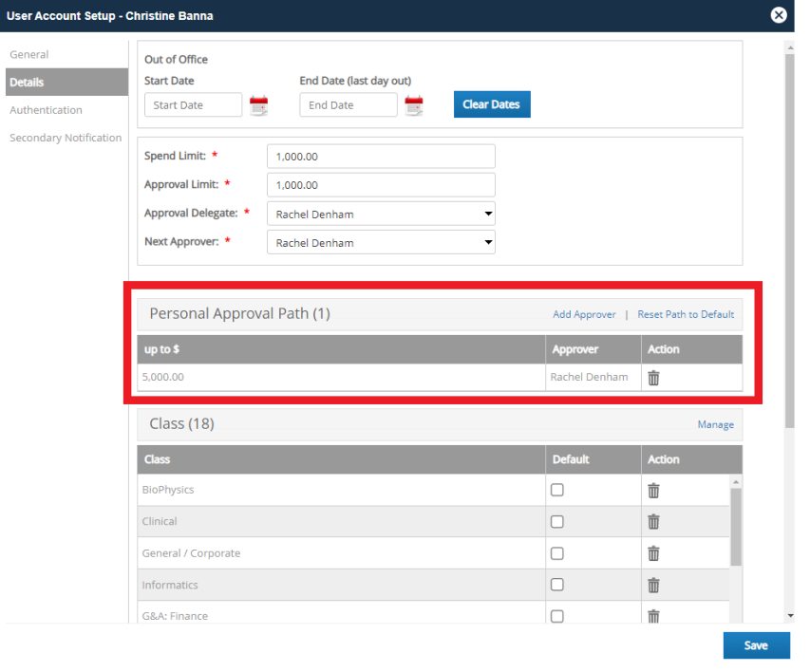The width and height of the screenshot is (810, 672).
Task: Remove BioPhysics class using trash icon
Action: [x=653, y=491]
